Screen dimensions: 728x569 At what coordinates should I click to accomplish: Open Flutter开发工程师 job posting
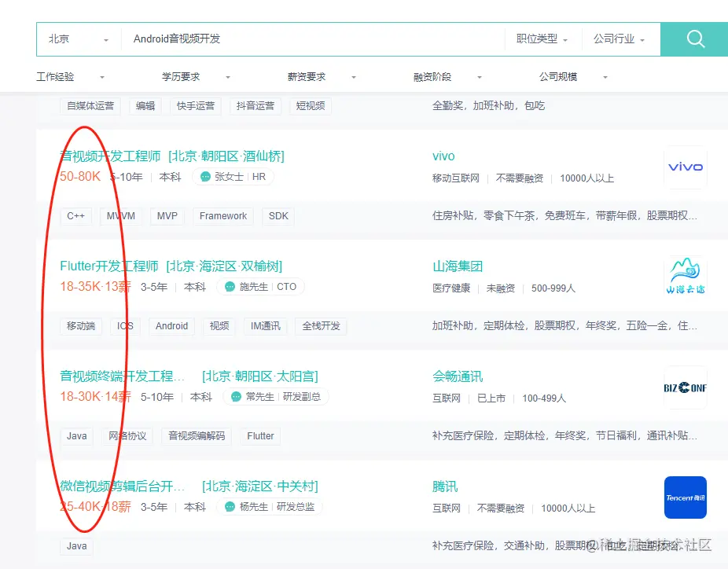point(109,266)
